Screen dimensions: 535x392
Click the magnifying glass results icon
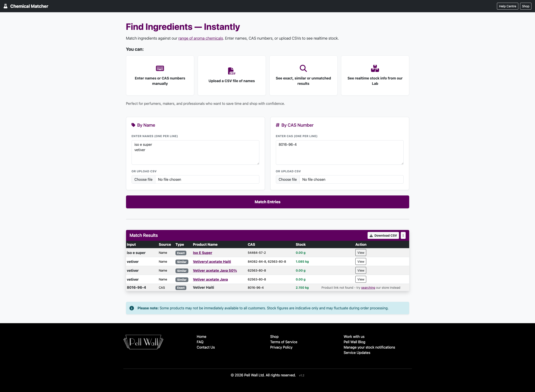[303, 68]
